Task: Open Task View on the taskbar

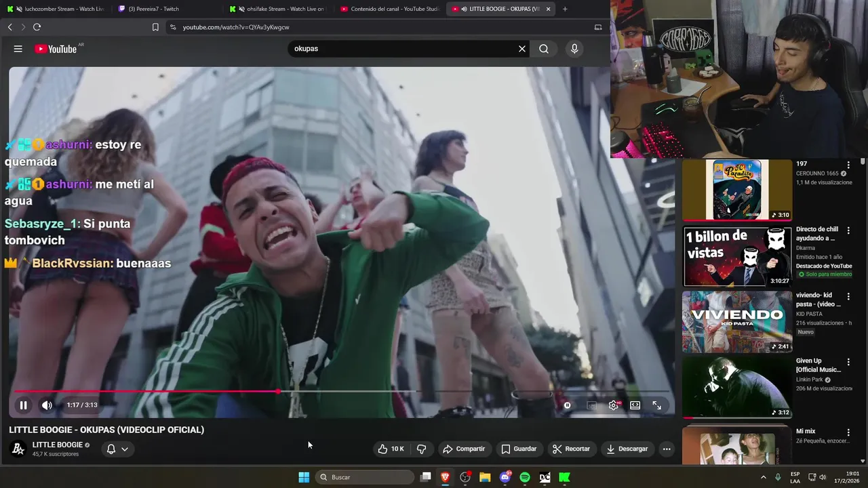Action: [426, 477]
